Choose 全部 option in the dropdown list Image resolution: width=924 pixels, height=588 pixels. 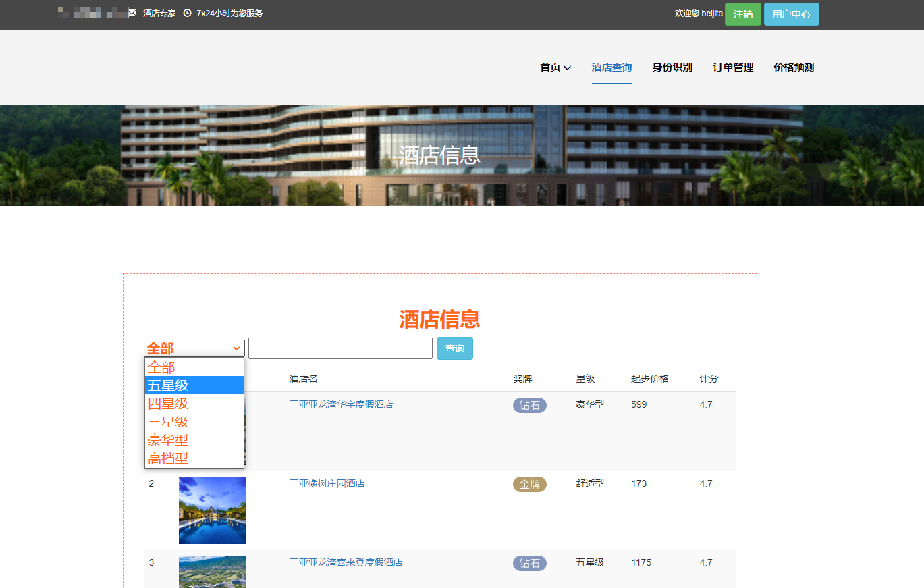point(194,367)
